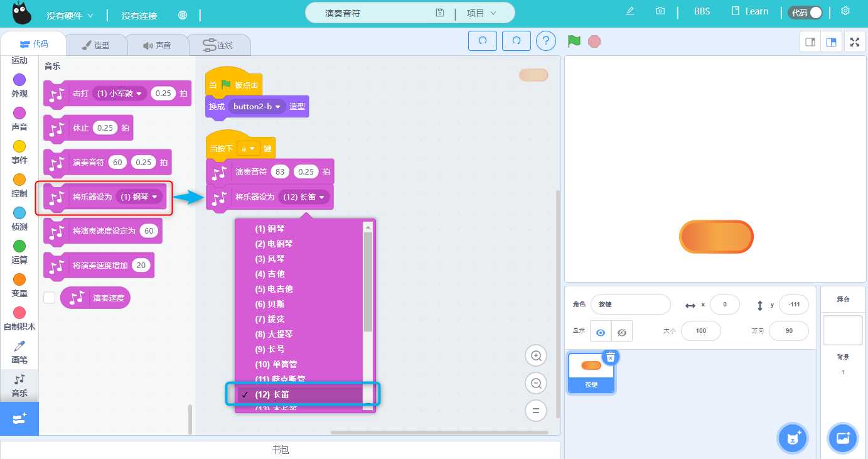Switch to the 造型 costumes tab
Screen dimensions: 868x459
tap(97, 45)
